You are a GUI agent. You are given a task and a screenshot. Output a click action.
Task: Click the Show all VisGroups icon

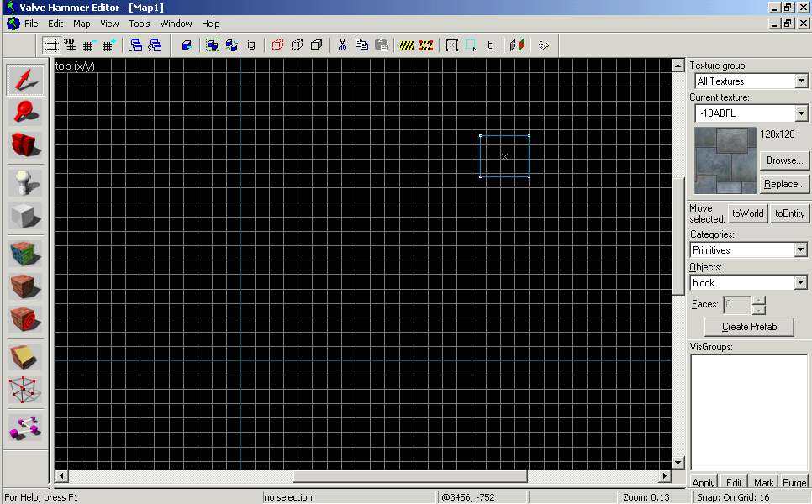click(x=316, y=45)
